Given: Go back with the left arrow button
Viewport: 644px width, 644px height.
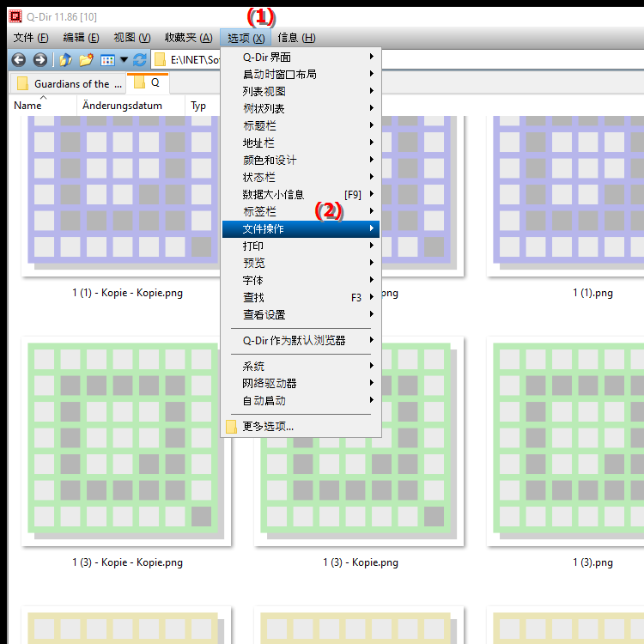Looking at the screenshot, I should pyautogui.click(x=19, y=60).
